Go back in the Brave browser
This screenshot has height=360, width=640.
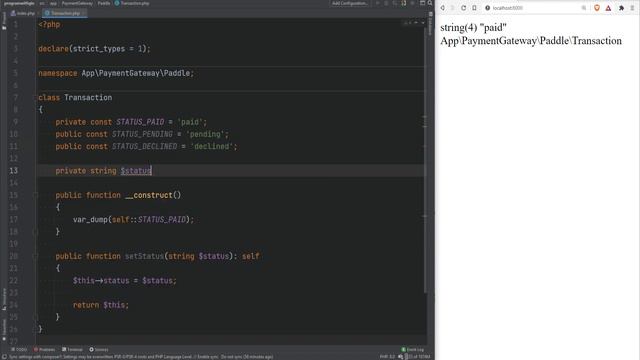[442, 8]
